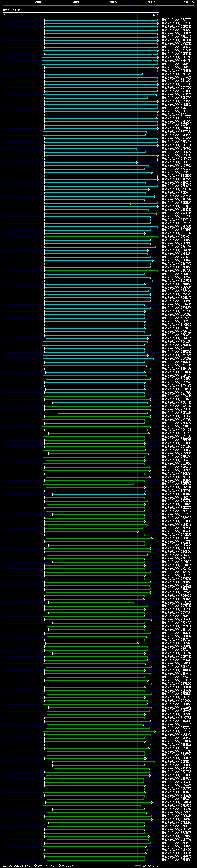This screenshot has width=197, height=868.
Task: Select label UniRef100_A9TTU3
Action: 177,84
